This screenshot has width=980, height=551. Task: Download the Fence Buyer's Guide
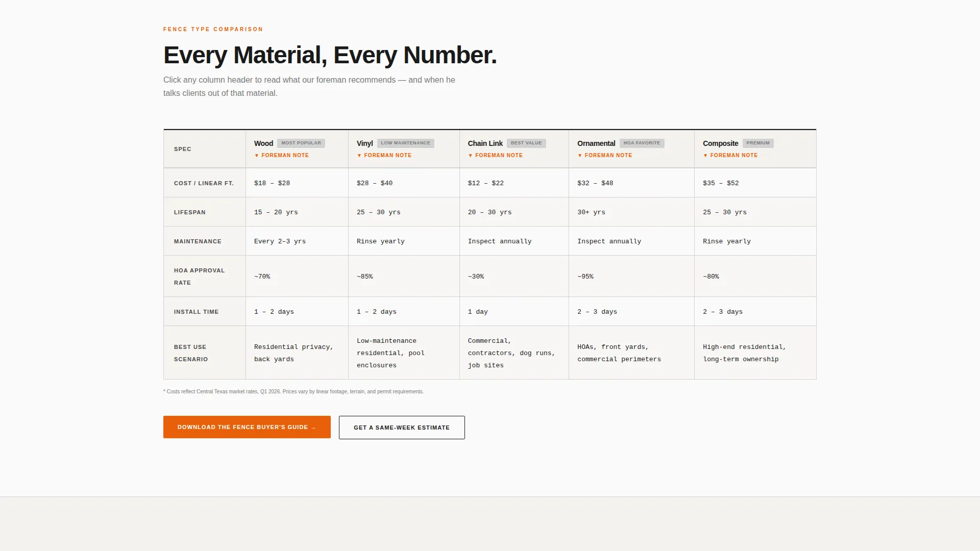click(247, 427)
